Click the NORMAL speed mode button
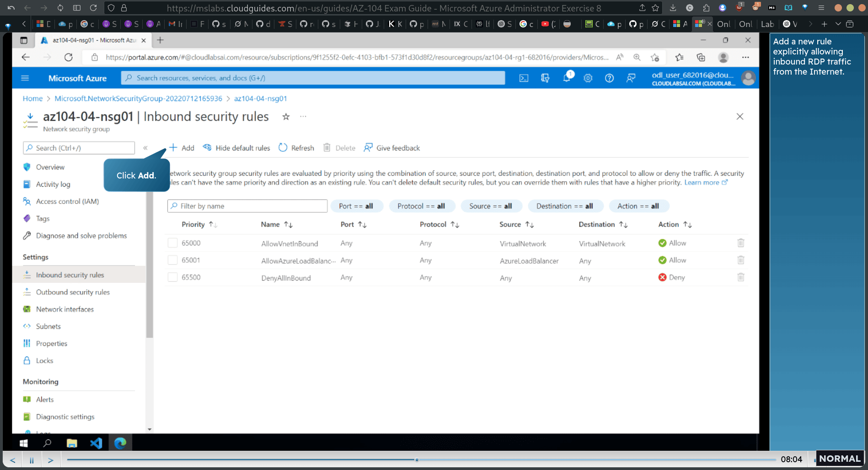Screen dimensions: 868x470 (x=840, y=459)
